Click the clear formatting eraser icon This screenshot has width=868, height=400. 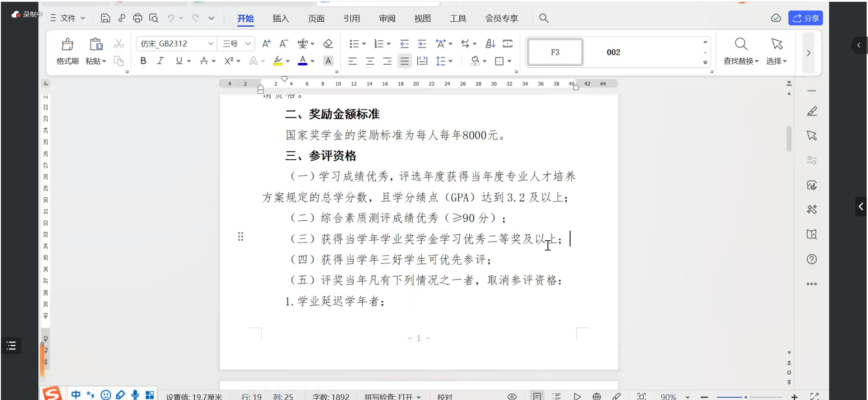coord(328,44)
